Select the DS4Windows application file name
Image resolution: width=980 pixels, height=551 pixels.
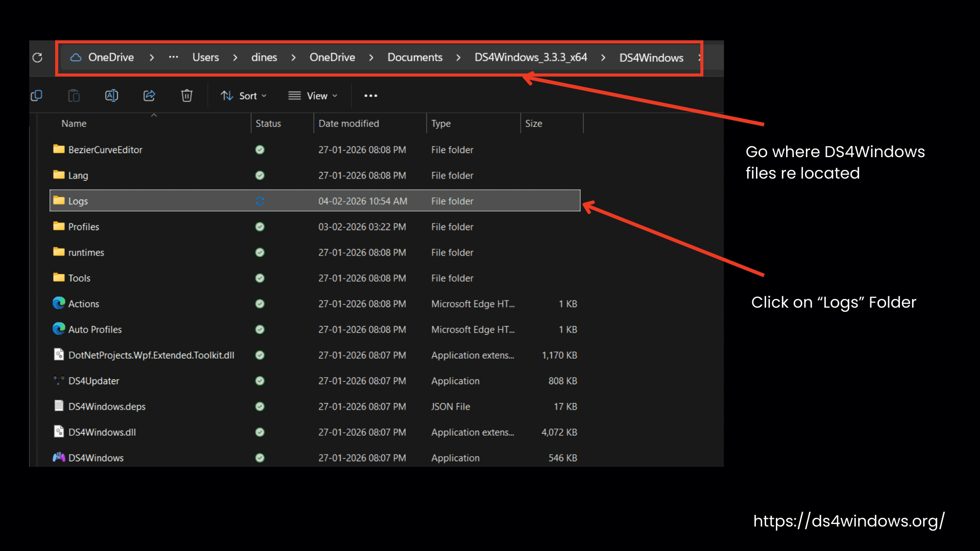96,458
